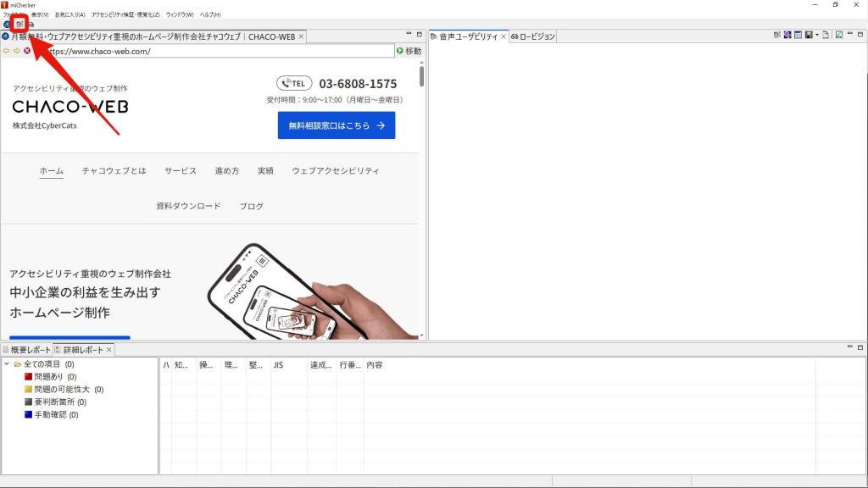Click the 無料相談窓口はこちら button

(x=336, y=125)
